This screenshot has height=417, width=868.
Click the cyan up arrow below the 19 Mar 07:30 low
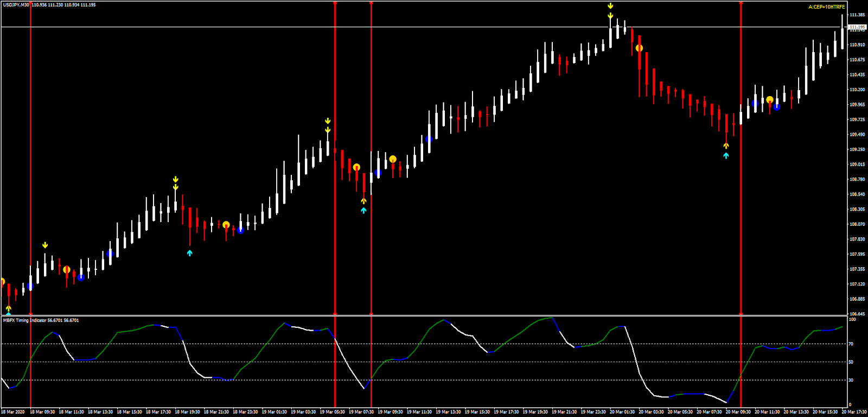363,211
